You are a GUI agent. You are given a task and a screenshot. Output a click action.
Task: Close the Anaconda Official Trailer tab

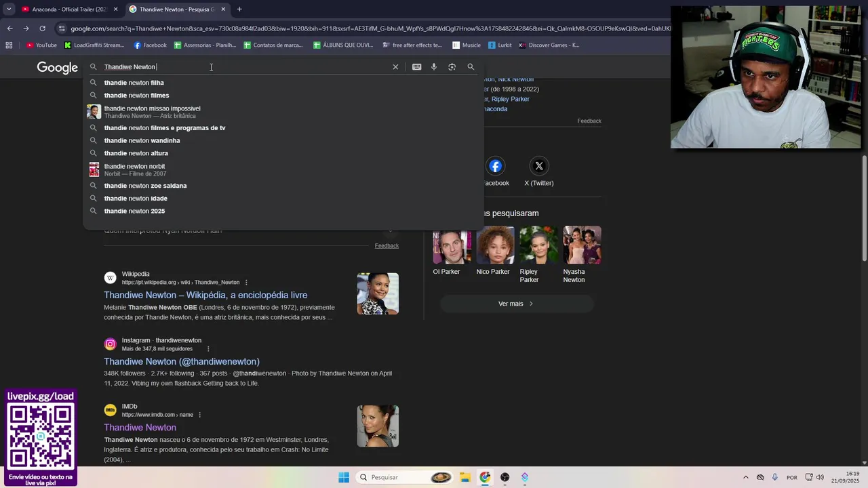point(115,9)
